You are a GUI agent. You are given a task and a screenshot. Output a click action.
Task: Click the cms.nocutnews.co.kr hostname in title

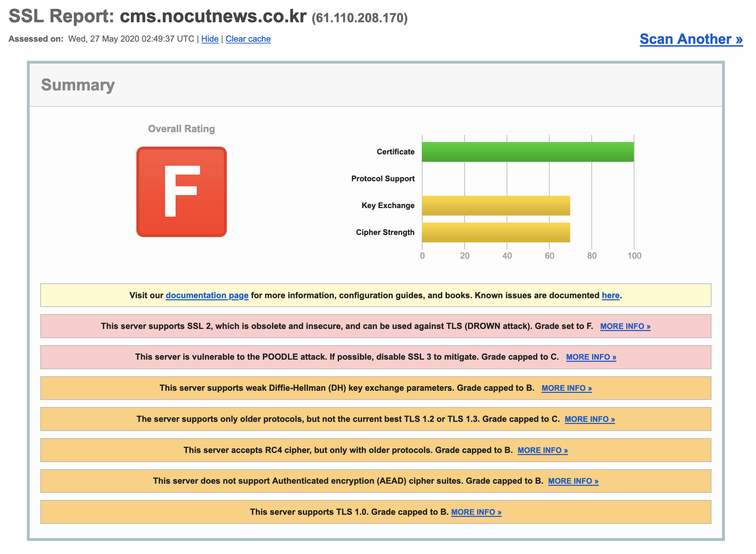pyautogui.click(x=213, y=16)
